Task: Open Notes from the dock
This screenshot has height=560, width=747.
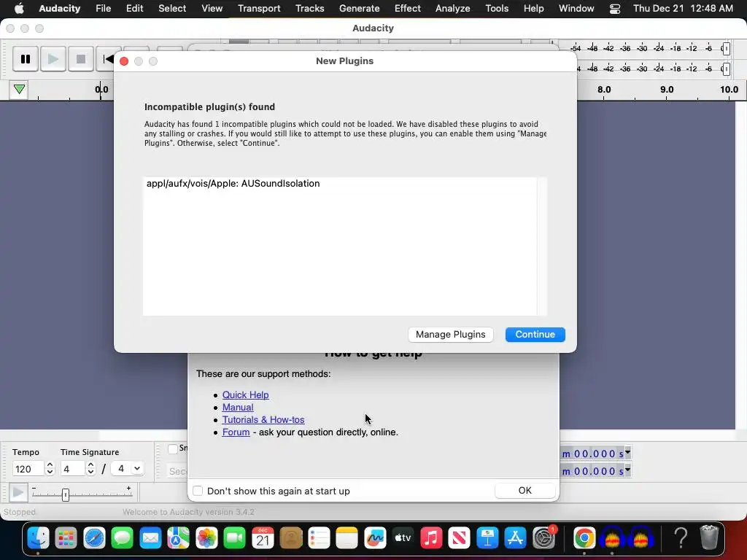Action: coord(347,539)
